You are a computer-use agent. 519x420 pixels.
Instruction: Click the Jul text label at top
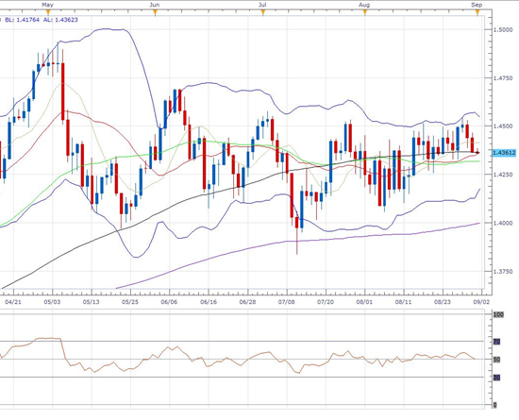[262, 5]
